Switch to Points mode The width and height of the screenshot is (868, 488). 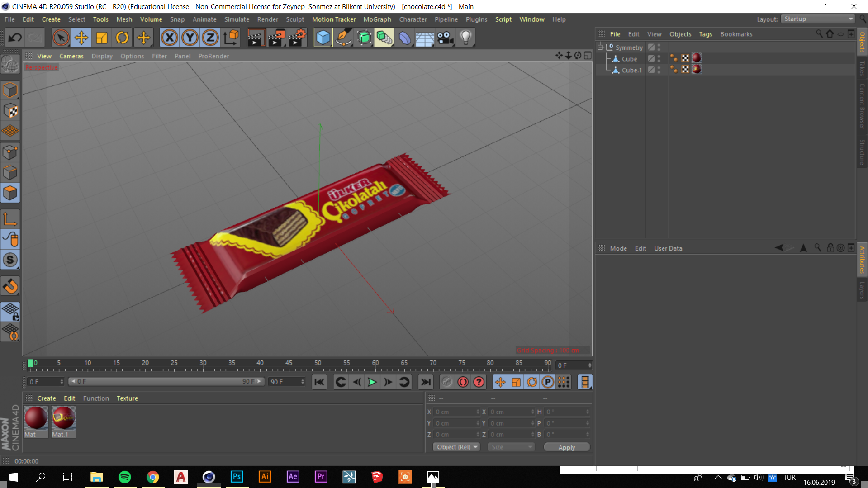click(x=10, y=152)
